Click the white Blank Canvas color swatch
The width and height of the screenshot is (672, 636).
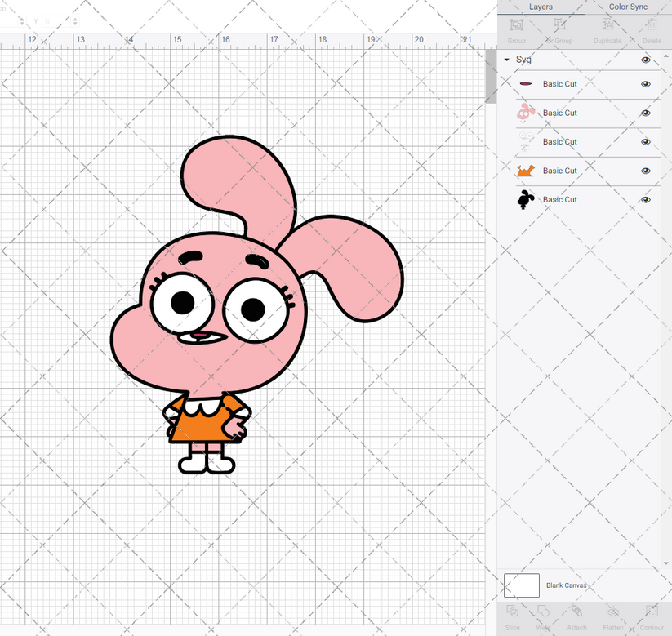(x=523, y=585)
